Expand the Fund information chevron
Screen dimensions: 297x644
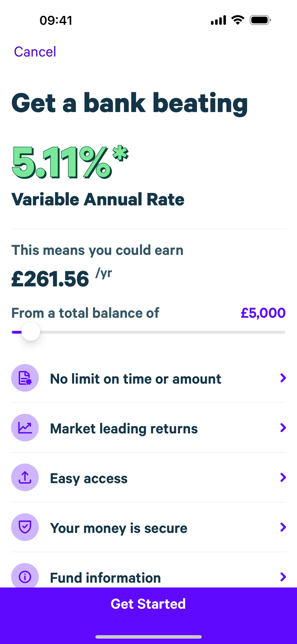[x=283, y=577]
